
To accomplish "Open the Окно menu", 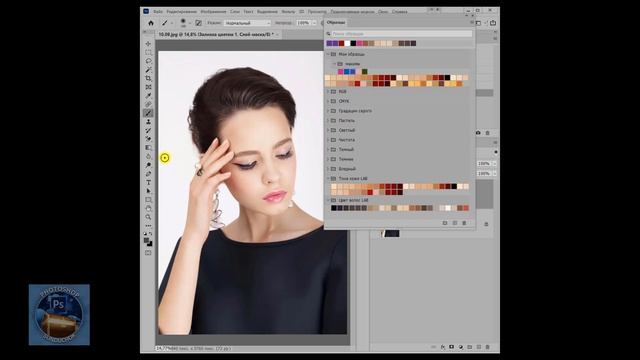I will 383,12.
